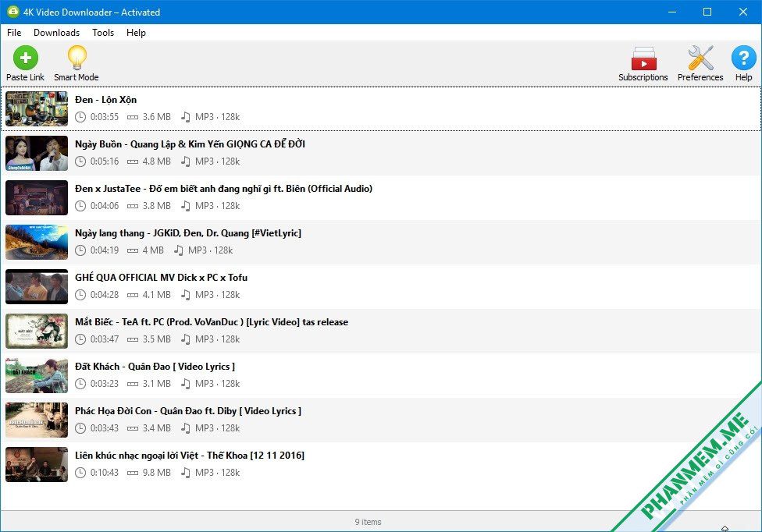762x532 pixels.
Task: Click thumbnail of GHÉ QUA OFFICIAL MV
Action: (x=37, y=286)
